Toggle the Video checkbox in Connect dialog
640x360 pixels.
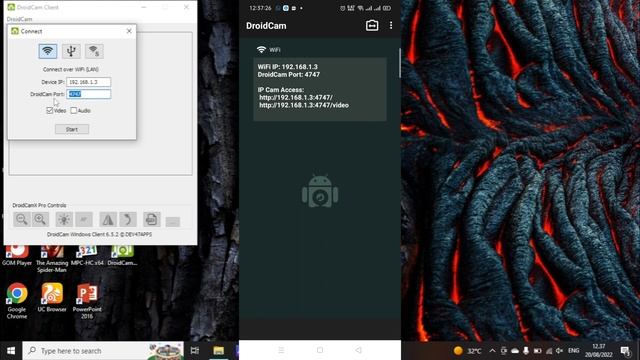pyautogui.click(x=50, y=110)
